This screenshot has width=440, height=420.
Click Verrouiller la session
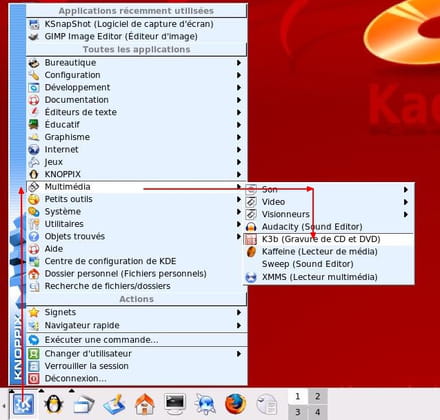click(136, 366)
